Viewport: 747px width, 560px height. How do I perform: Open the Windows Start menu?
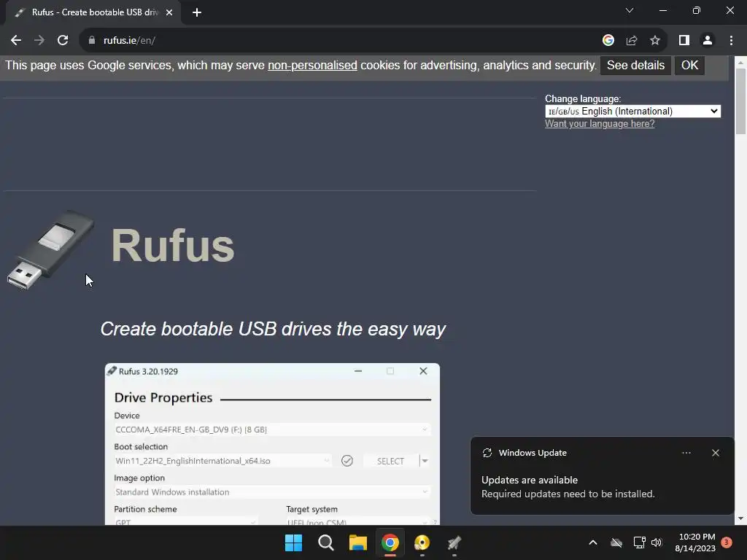point(293,542)
